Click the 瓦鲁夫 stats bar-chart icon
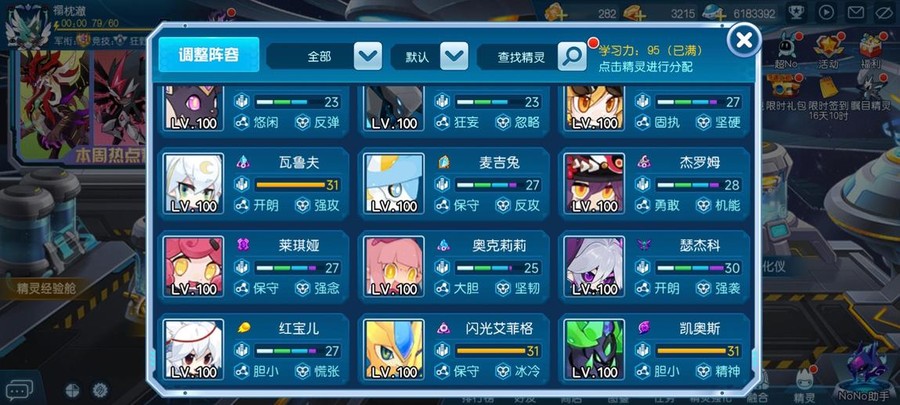 [x=242, y=185]
